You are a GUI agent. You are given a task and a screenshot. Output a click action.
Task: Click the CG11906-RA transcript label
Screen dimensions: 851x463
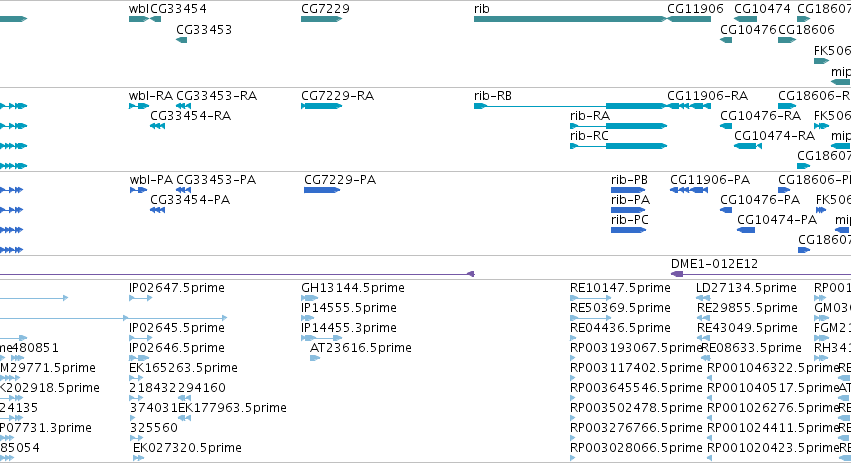click(x=708, y=96)
